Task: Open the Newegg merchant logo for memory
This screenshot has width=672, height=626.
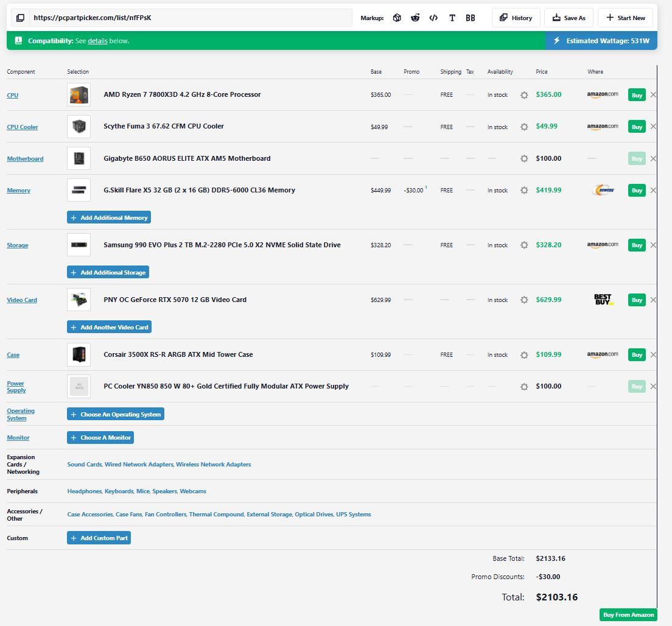Action: pos(603,190)
